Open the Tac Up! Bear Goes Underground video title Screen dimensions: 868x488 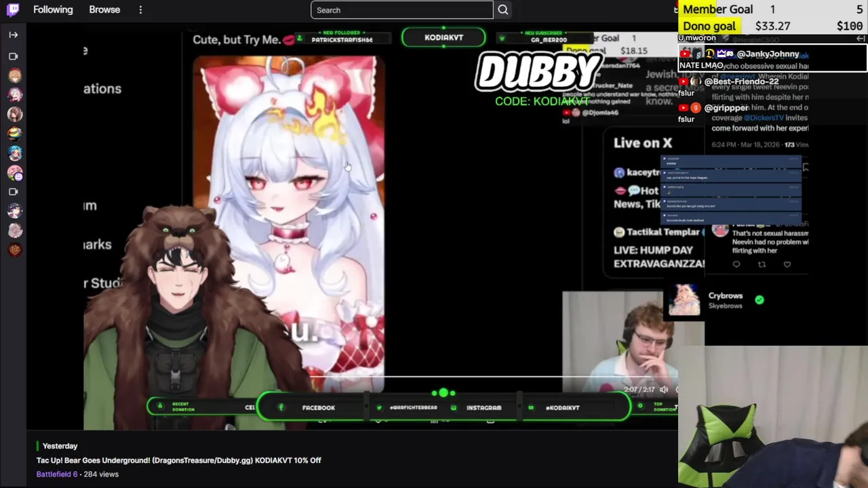(x=179, y=460)
